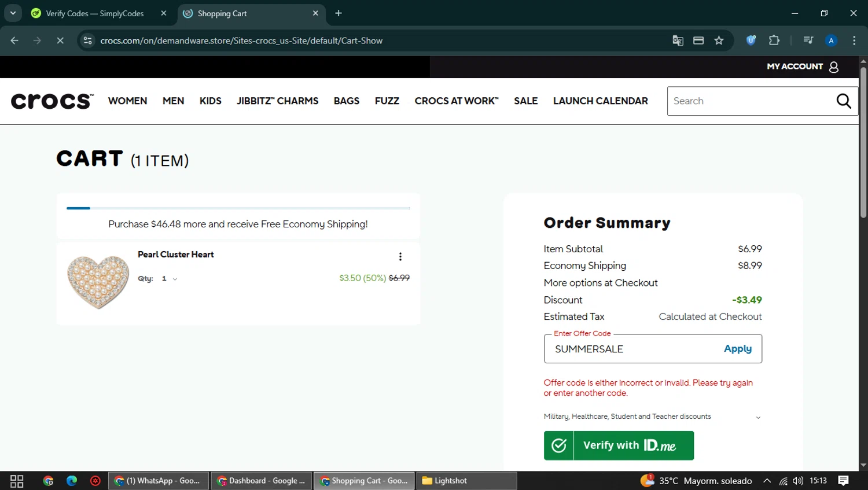Image resolution: width=868 pixels, height=490 pixels.
Task: Apply the SUMMERSALE offer code
Action: [x=738, y=349]
